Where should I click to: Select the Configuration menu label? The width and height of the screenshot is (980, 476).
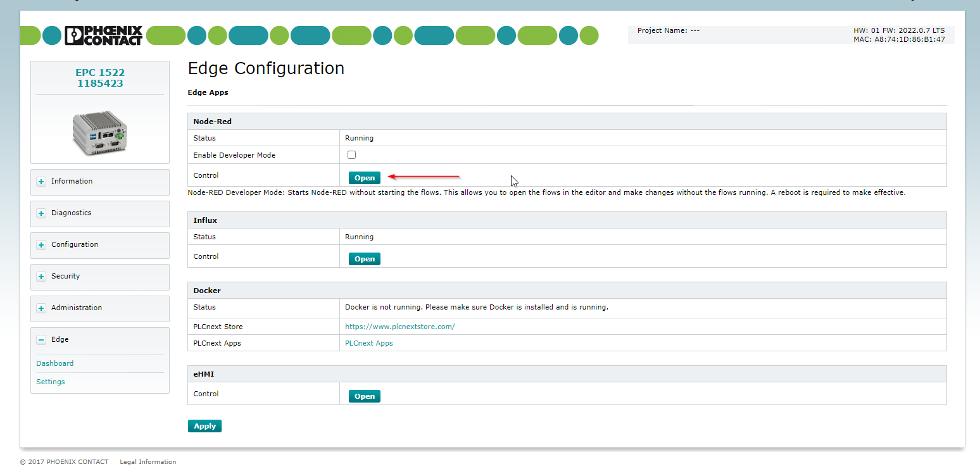click(75, 244)
